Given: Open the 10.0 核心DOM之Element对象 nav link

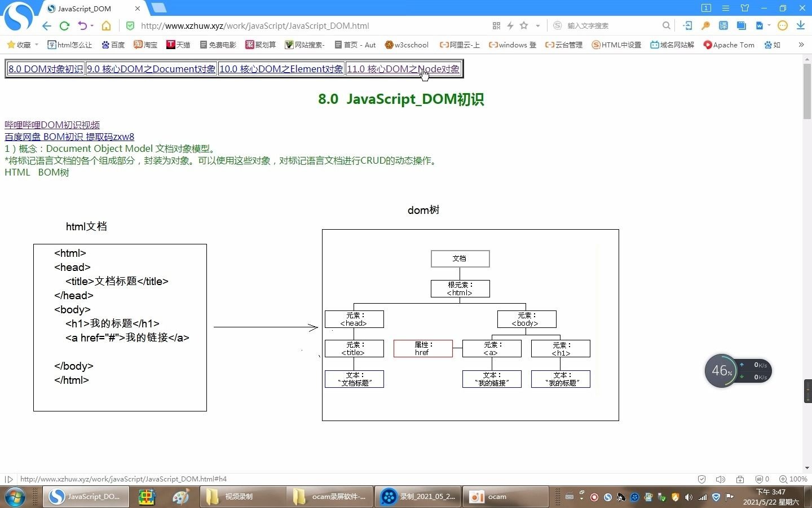Looking at the screenshot, I should click(x=281, y=69).
